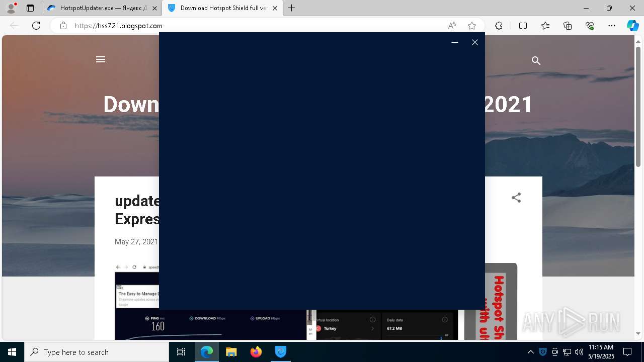Open the tab actions menu icon
Viewport: 644px width, 362px height.
pos(30,8)
